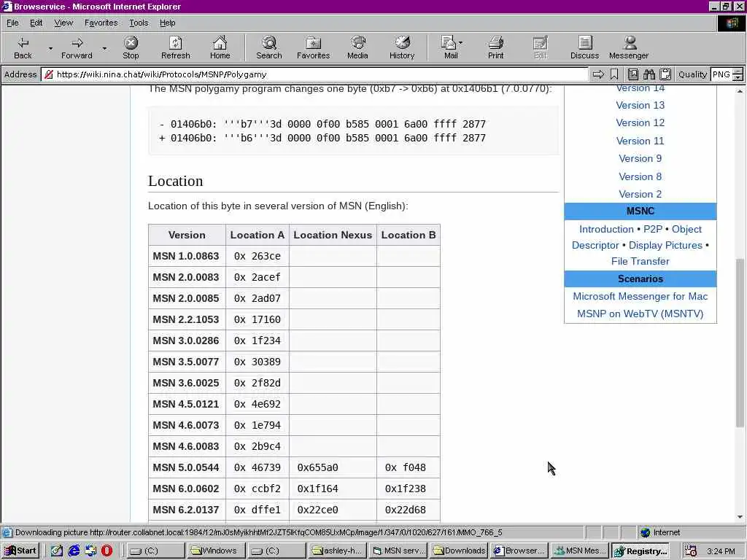Click the 0x ccbf2 Location A cell
Viewport: 747px width, 560px height.
tap(258, 489)
